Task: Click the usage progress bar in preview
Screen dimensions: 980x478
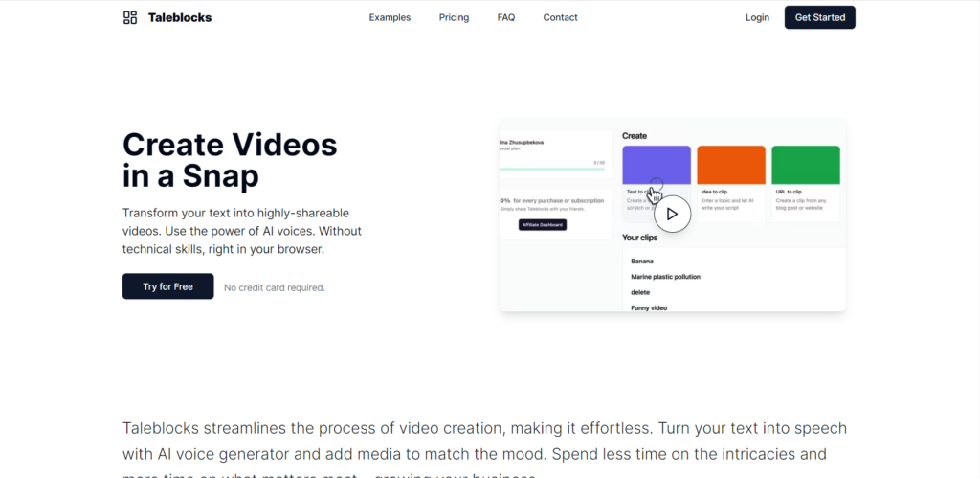Action: click(x=552, y=169)
